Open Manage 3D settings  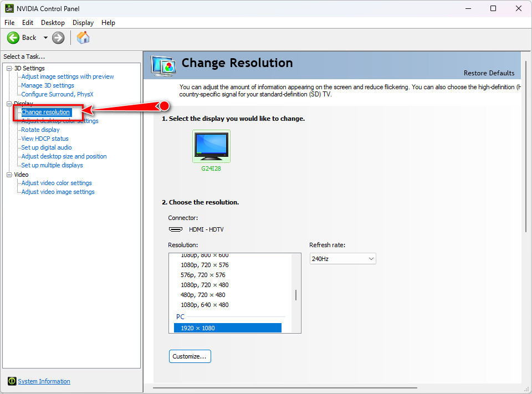(48, 85)
